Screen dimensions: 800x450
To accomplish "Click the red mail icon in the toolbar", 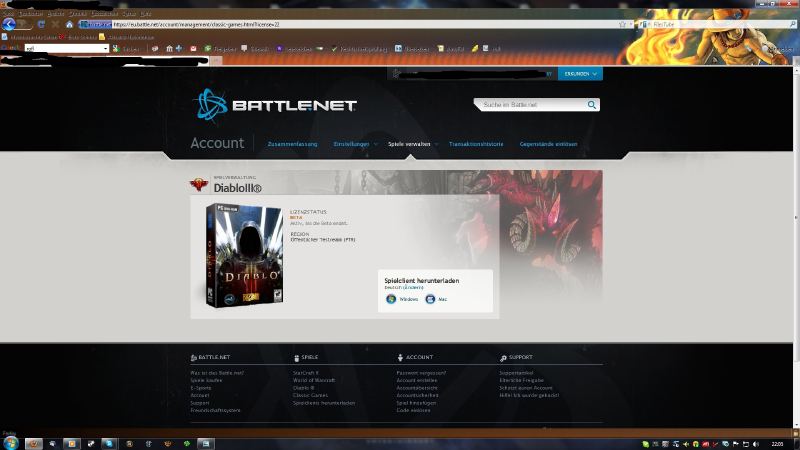I will [193, 48].
